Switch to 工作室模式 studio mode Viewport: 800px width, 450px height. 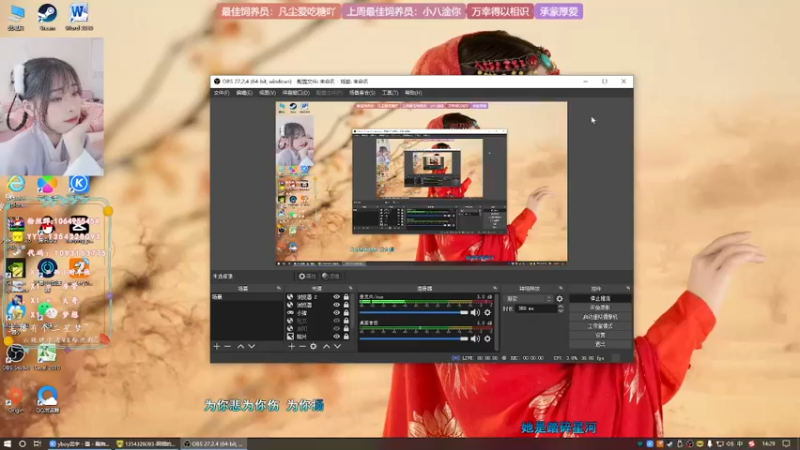coord(600,326)
